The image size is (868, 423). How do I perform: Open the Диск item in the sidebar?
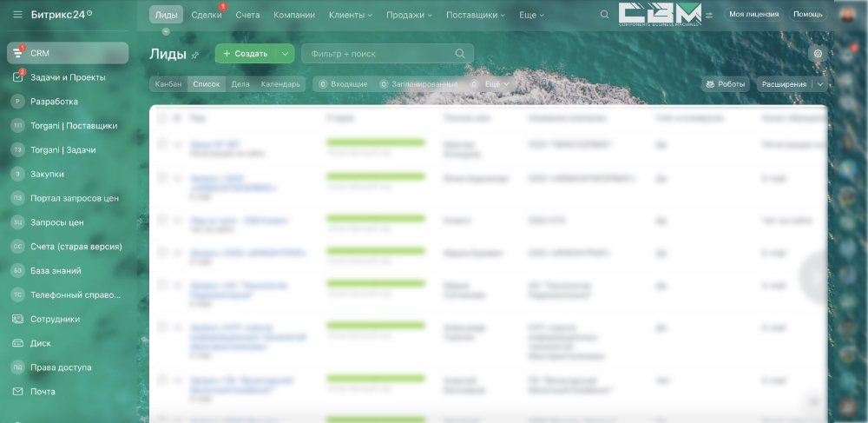(40, 343)
